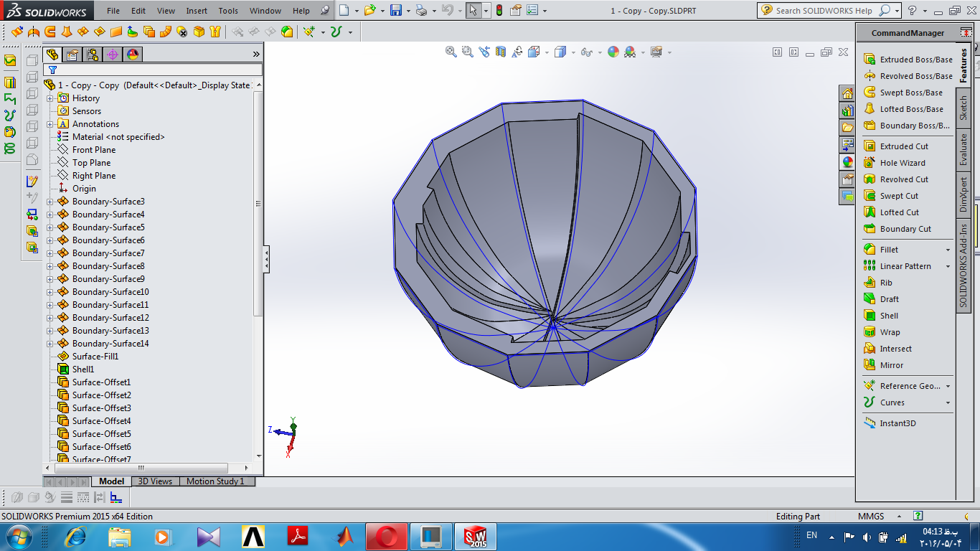Open the Fillet dropdown arrow
This screenshot has width=980, height=551.
(948, 250)
